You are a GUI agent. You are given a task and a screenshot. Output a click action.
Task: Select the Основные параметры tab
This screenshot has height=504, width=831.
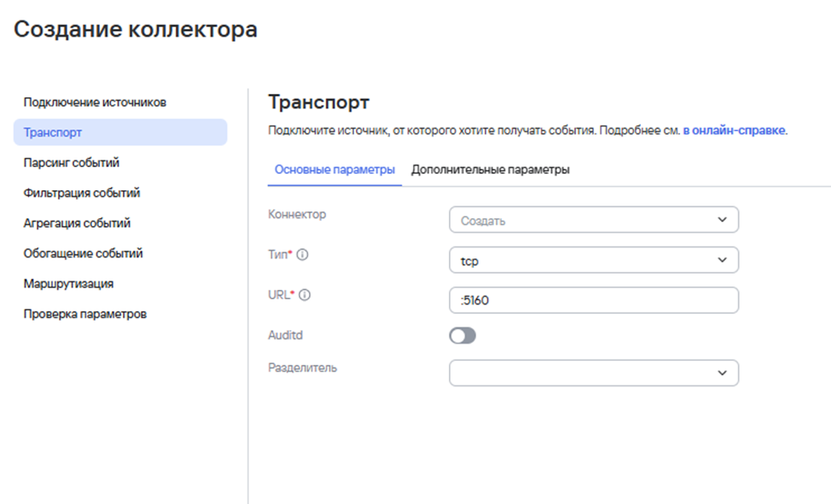[334, 169]
